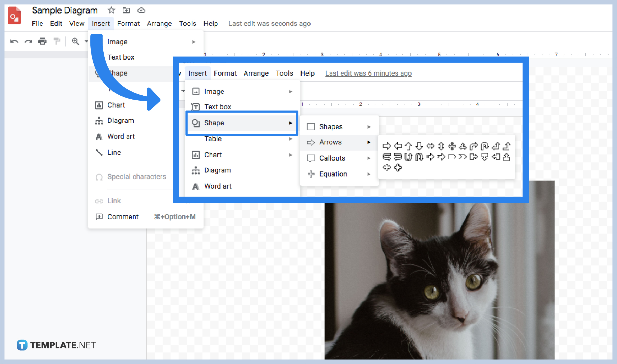This screenshot has width=617, height=364.
Task: Click the Shapes submenu icon
Action: click(311, 127)
